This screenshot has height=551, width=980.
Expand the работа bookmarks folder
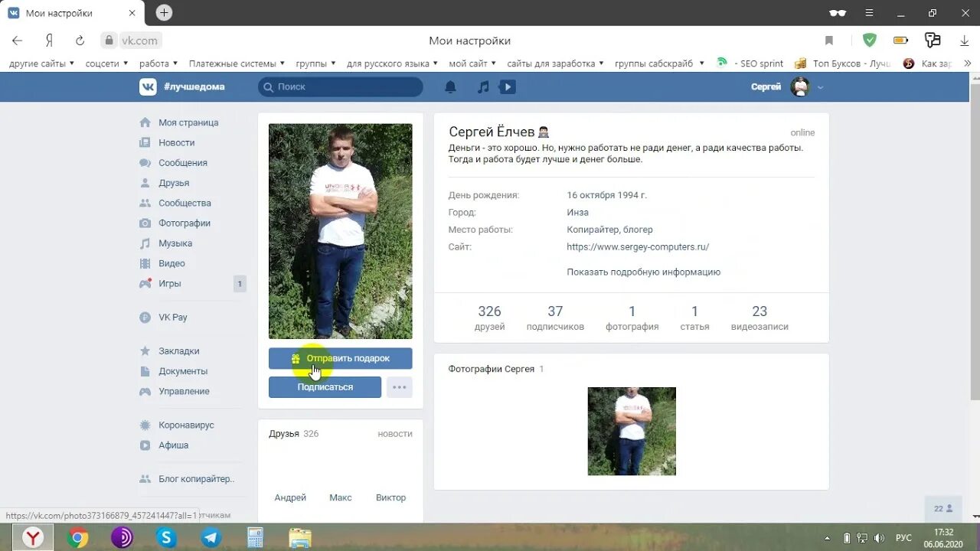click(158, 64)
